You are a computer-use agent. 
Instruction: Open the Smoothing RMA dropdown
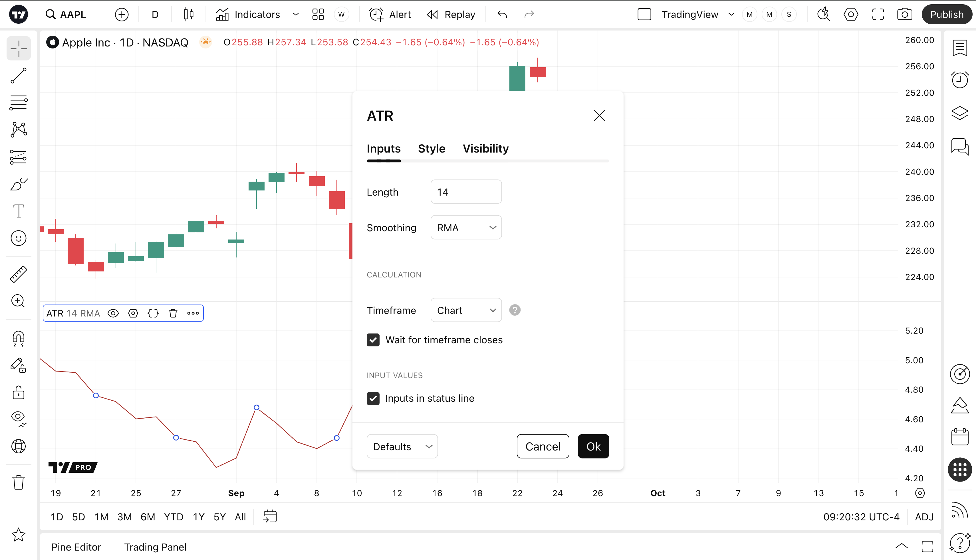click(x=466, y=228)
